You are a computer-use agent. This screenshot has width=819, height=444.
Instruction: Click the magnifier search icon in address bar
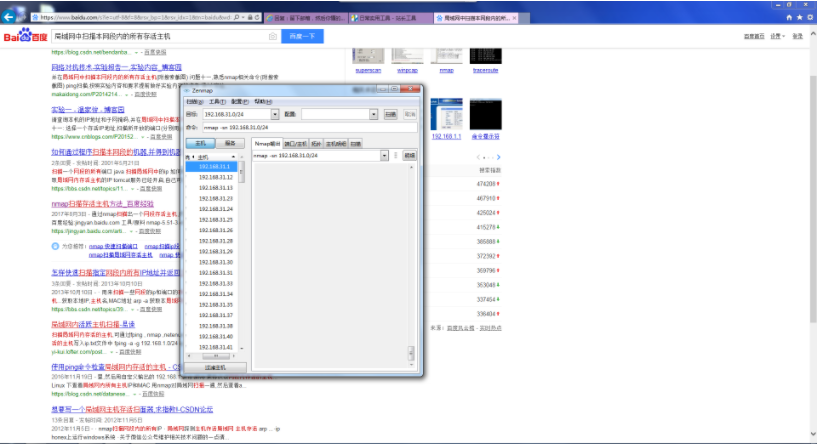(237, 17)
